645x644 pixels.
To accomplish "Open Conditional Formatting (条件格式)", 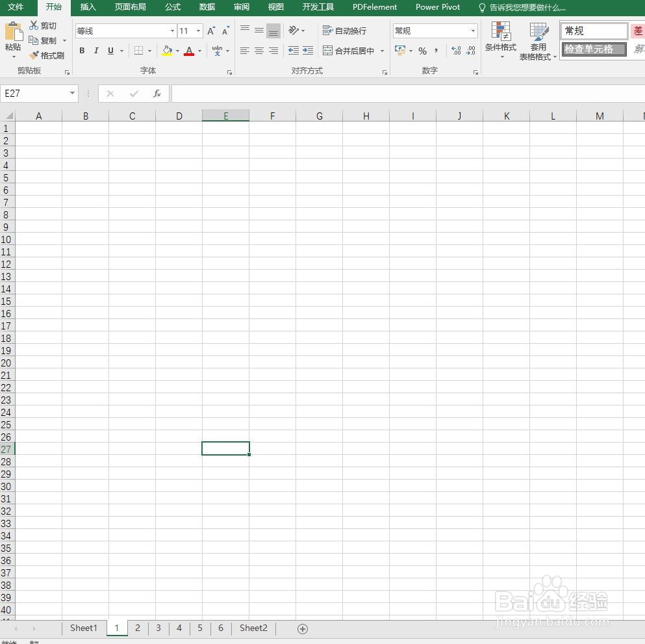I will coord(501,40).
